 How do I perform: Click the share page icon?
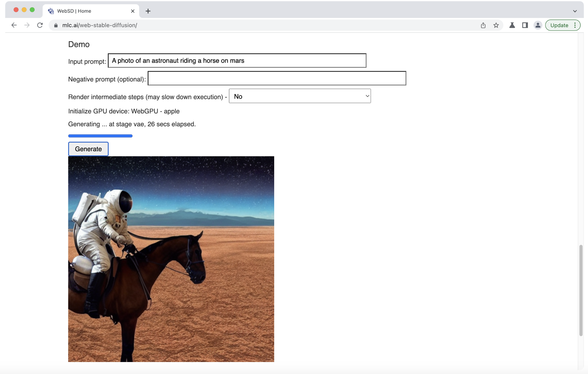tap(483, 25)
